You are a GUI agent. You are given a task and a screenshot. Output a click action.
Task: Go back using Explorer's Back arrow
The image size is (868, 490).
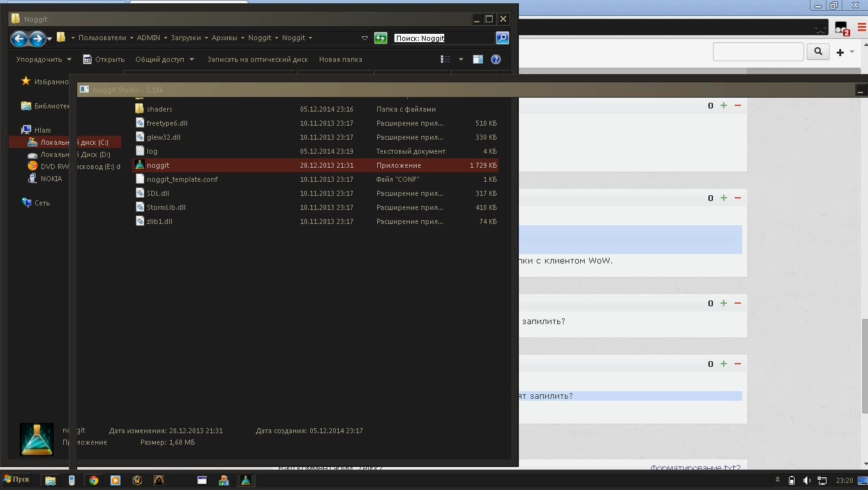coord(19,38)
